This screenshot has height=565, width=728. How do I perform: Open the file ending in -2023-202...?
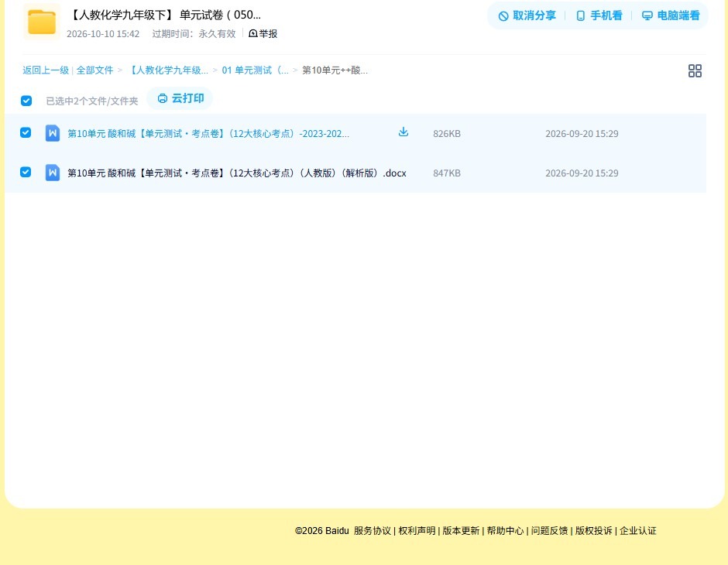pyautogui.click(x=208, y=134)
